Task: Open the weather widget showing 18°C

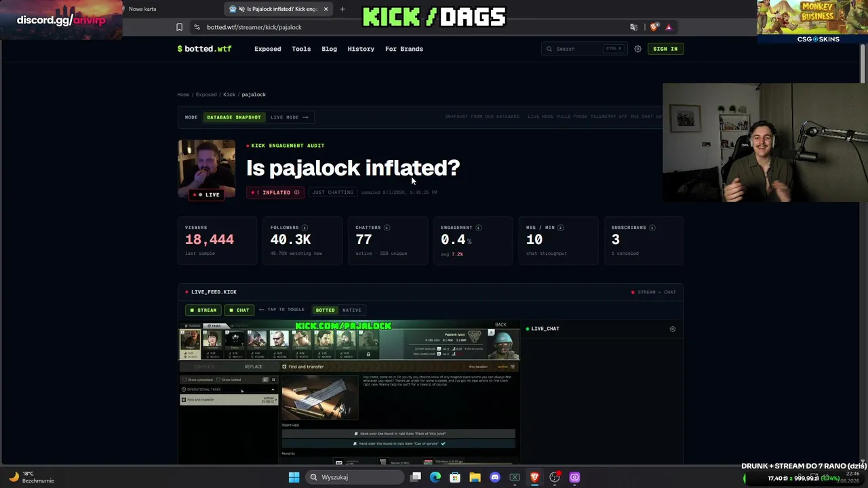Action: point(31,477)
